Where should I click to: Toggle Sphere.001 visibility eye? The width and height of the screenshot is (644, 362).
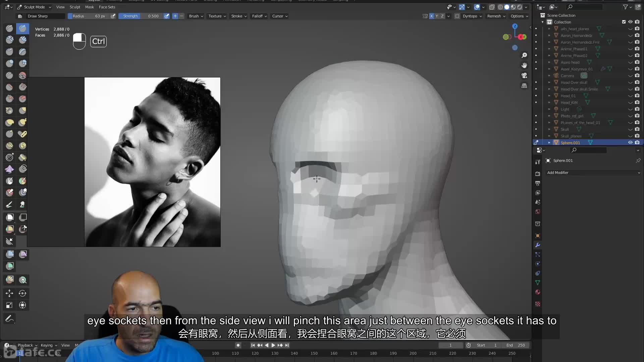tap(630, 142)
